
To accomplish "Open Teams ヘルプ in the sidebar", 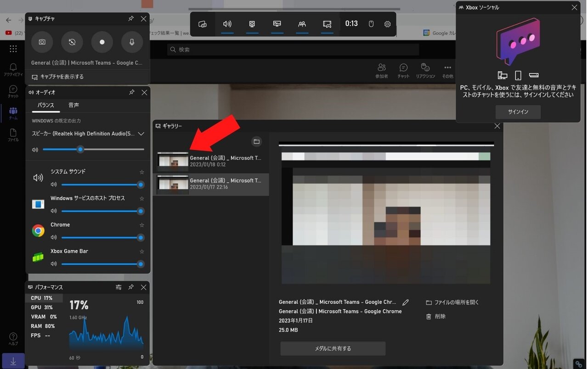I will pyautogui.click(x=13, y=339).
